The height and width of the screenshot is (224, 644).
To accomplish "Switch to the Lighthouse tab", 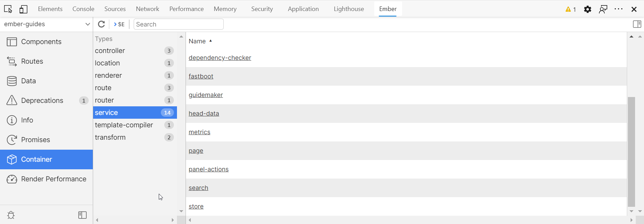I will click(x=348, y=9).
